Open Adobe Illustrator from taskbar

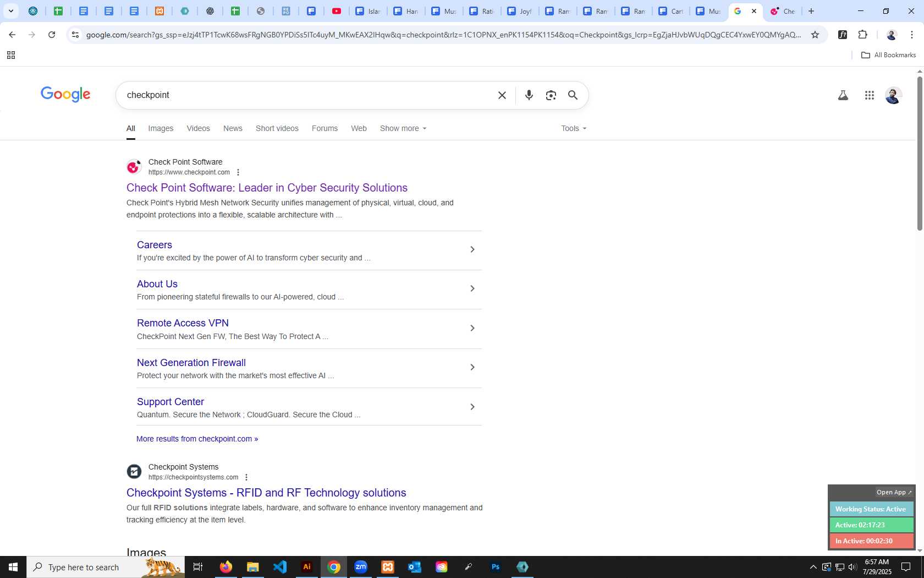[307, 567]
